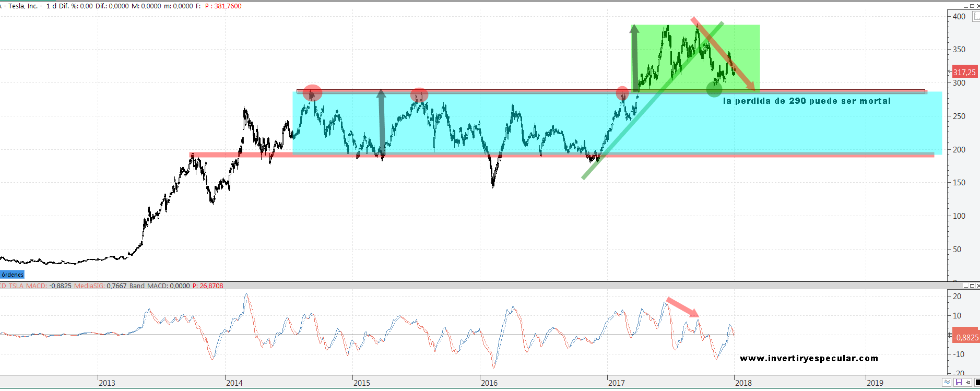The width and height of the screenshot is (980, 391).
Task: Select the 'la perdida de 290' annotation text
Action: (x=807, y=101)
